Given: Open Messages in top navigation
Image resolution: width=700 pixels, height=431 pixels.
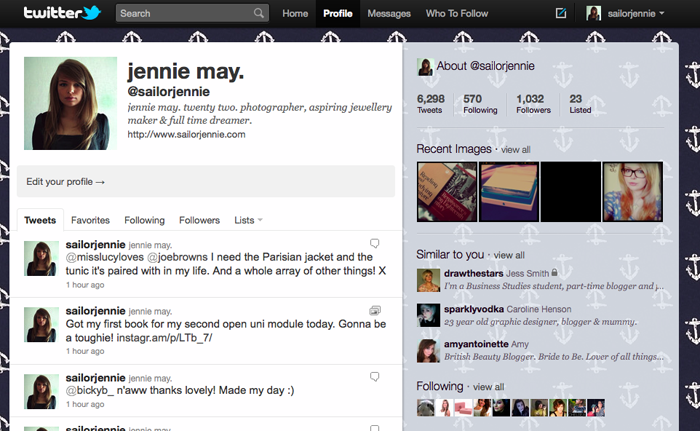Looking at the screenshot, I should (389, 13).
